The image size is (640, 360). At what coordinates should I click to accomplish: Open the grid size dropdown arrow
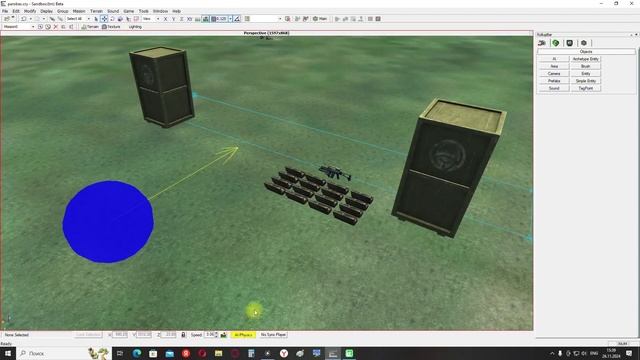coord(230,19)
